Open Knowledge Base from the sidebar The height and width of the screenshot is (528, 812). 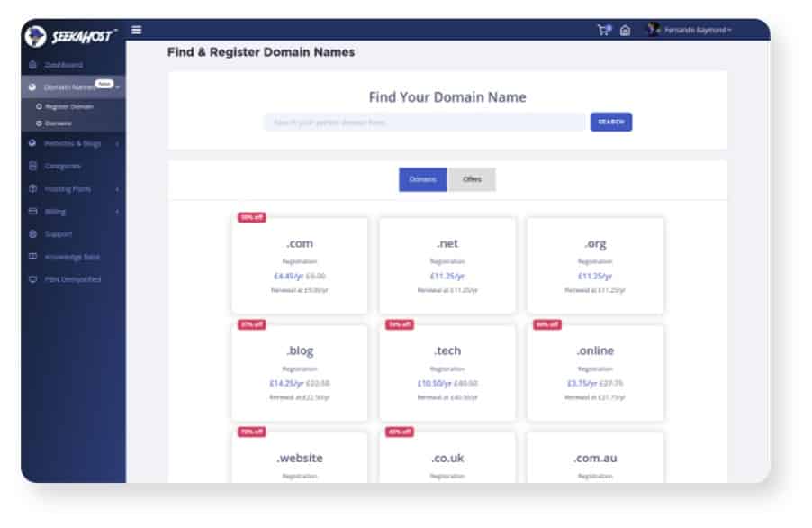[x=72, y=257]
